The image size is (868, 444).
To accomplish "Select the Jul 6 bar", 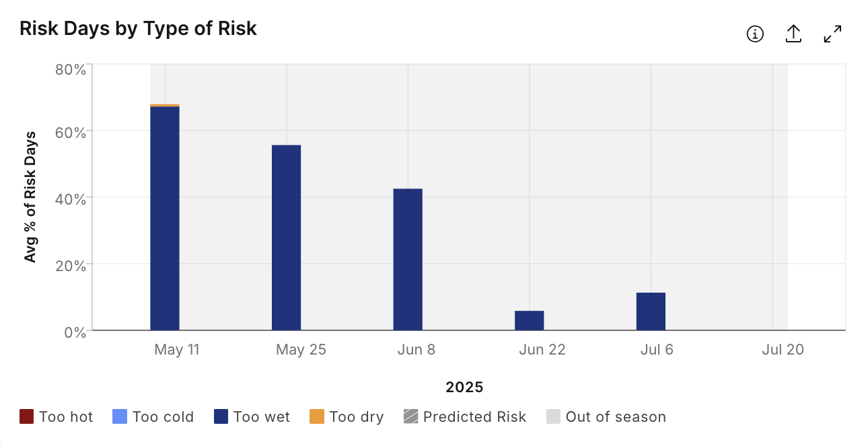I will 651,311.
